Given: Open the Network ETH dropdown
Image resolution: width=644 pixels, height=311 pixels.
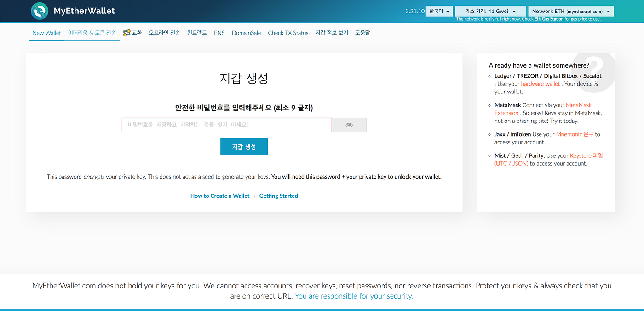Looking at the screenshot, I should [571, 11].
